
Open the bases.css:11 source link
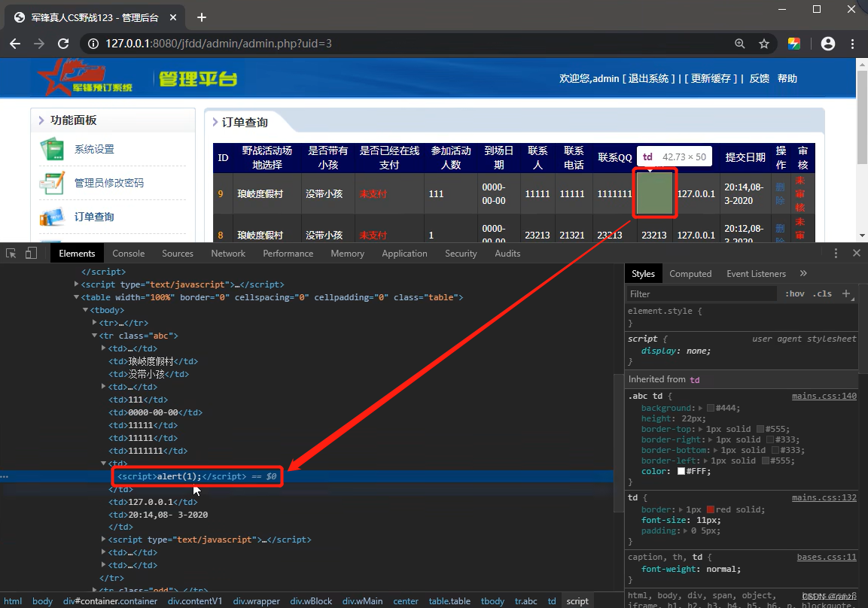[827, 557]
